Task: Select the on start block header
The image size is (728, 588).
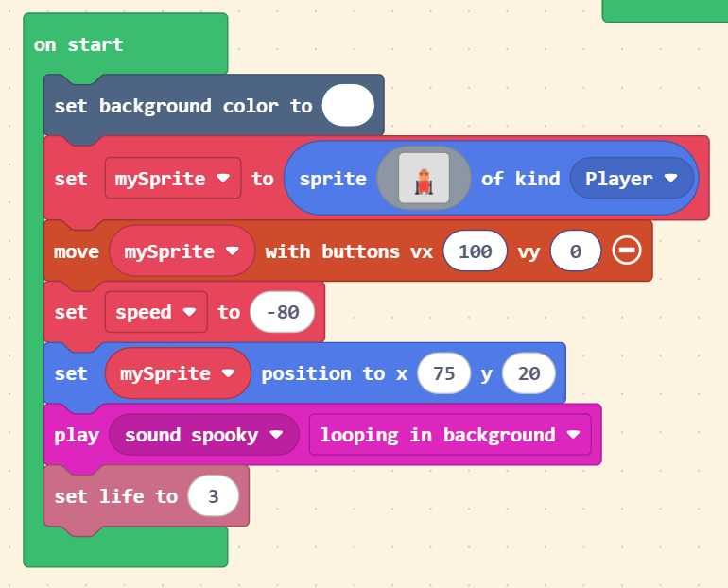Action: (78, 44)
